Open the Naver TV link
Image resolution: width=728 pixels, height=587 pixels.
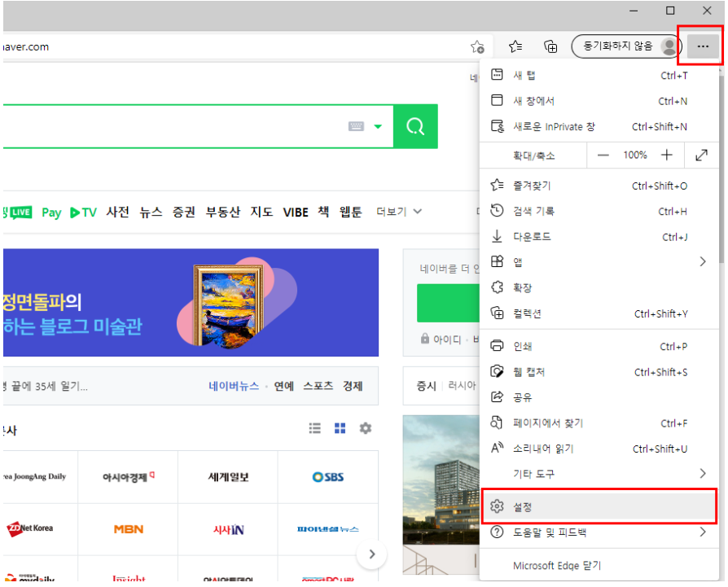83,212
